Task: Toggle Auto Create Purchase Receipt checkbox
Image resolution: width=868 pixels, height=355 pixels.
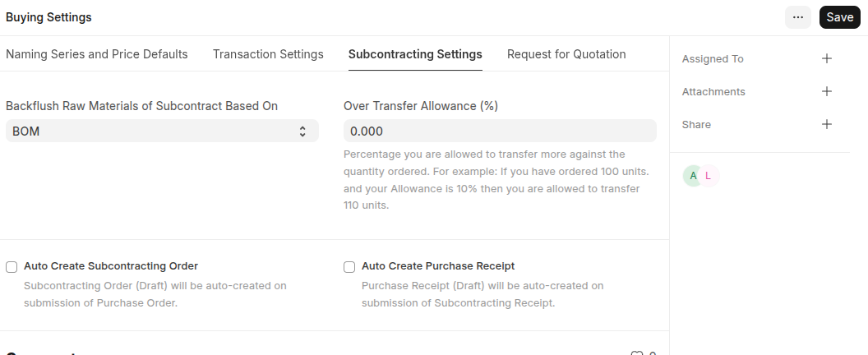Action: [x=349, y=267]
